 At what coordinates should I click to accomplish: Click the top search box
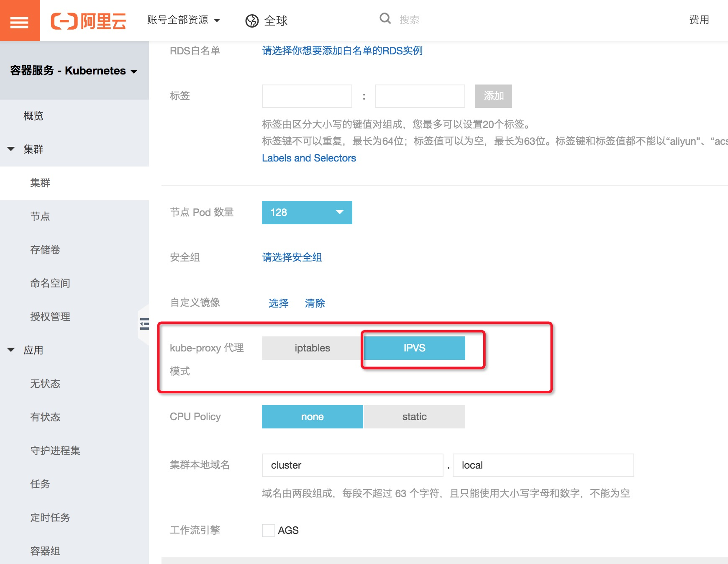pyautogui.click(x=409, y=20)
